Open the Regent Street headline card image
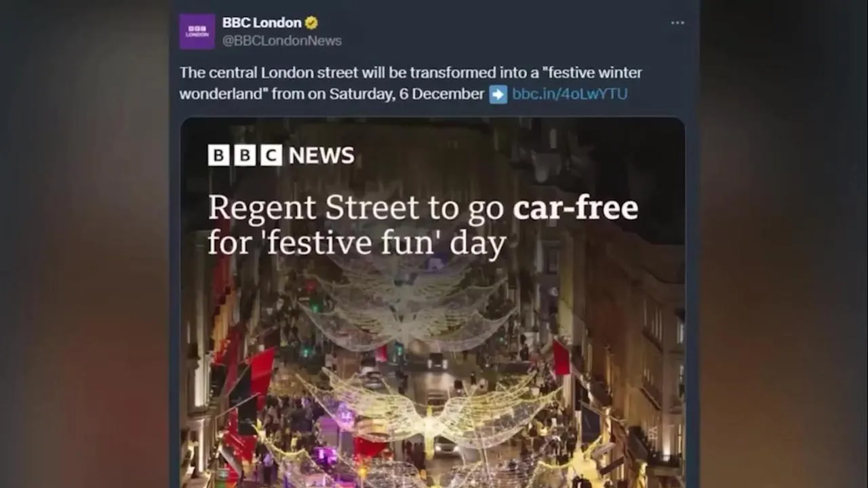The height and width of the screenshot is (488, 868). tap(432, 302)
